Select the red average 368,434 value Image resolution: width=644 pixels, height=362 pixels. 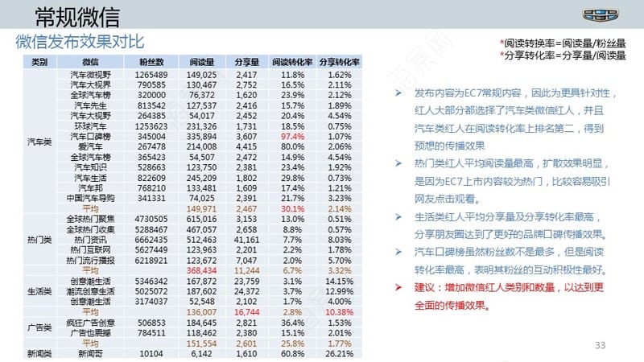pos(201,271)
